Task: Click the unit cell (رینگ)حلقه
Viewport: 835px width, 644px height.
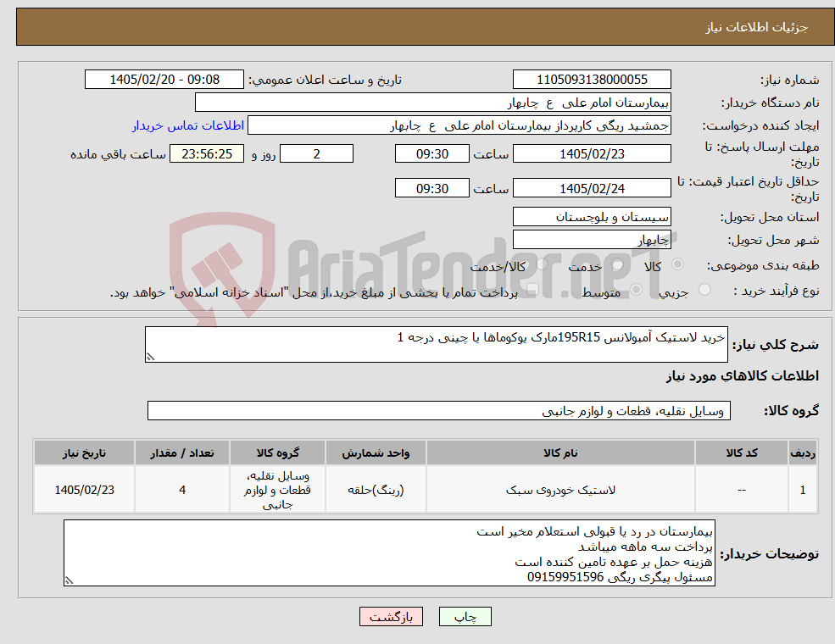Action: point(376,490)
